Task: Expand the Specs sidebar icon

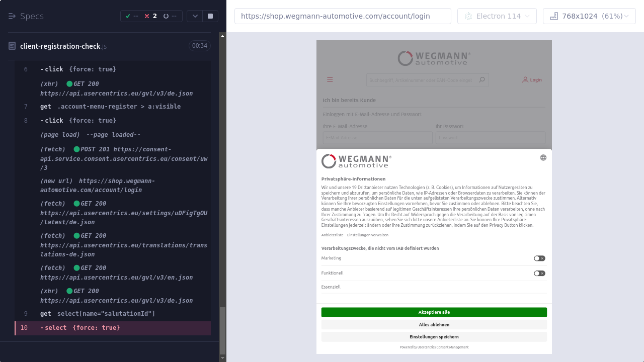Action: click(12, 16)
